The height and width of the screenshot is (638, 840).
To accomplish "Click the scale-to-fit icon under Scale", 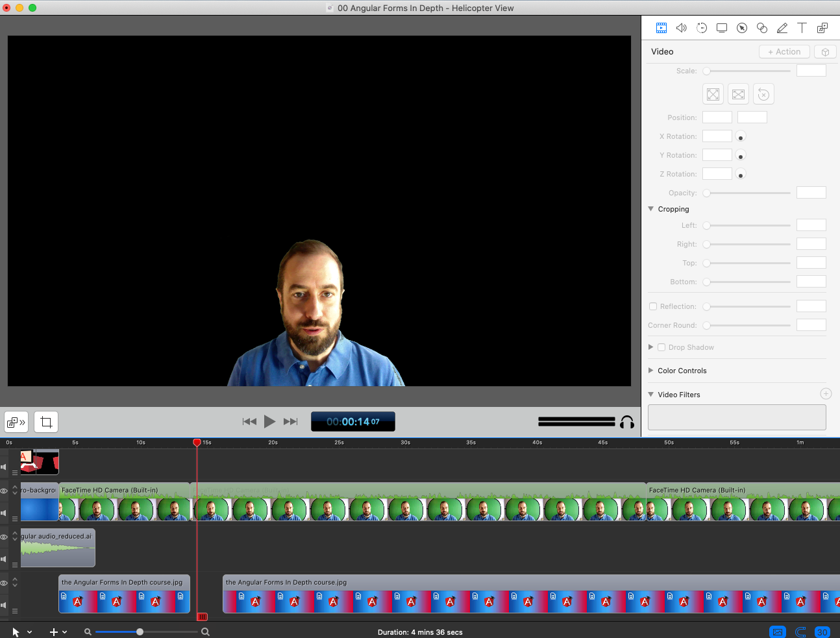I will click(x=713, y=94).
